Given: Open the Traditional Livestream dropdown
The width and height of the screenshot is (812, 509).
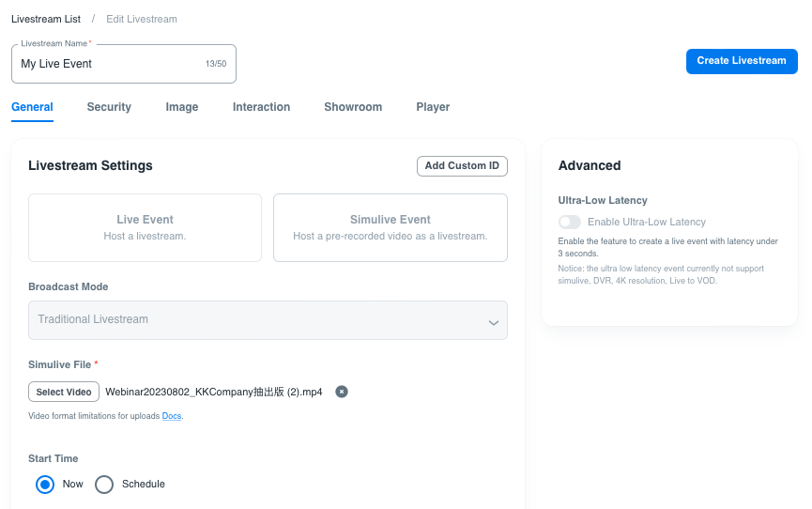Looking at the screenshot, I should 268,320.
